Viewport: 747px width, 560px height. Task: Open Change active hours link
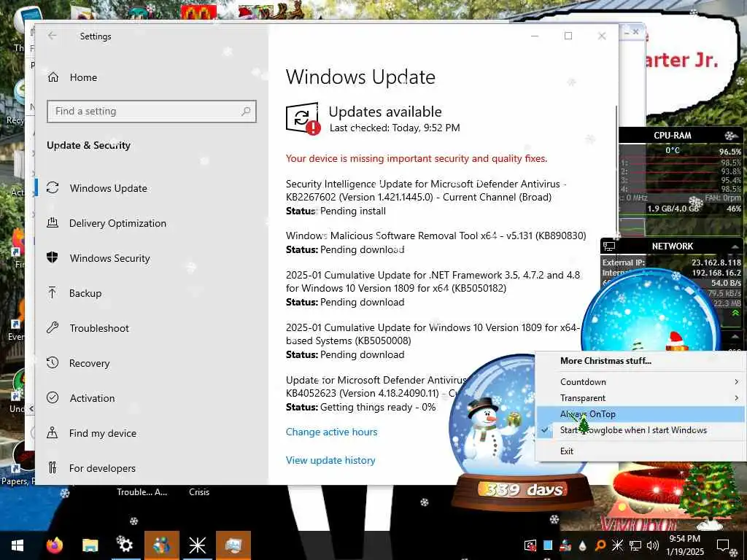332,432
